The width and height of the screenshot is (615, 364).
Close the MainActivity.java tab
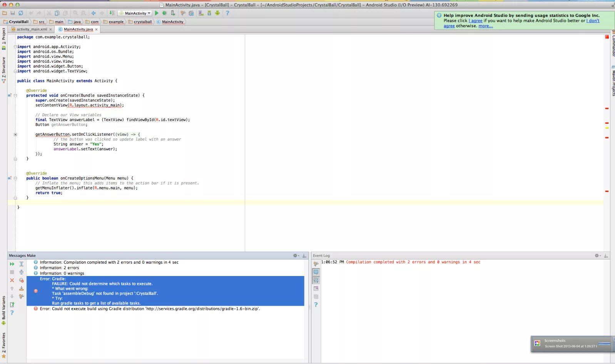pos(96,29)
